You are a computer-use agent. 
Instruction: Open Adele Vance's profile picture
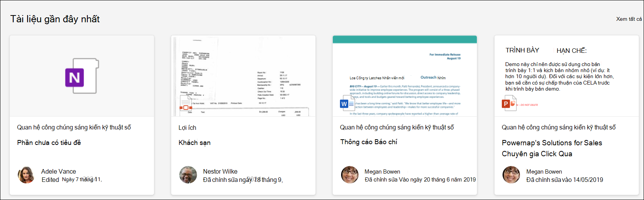coord(26,175)
